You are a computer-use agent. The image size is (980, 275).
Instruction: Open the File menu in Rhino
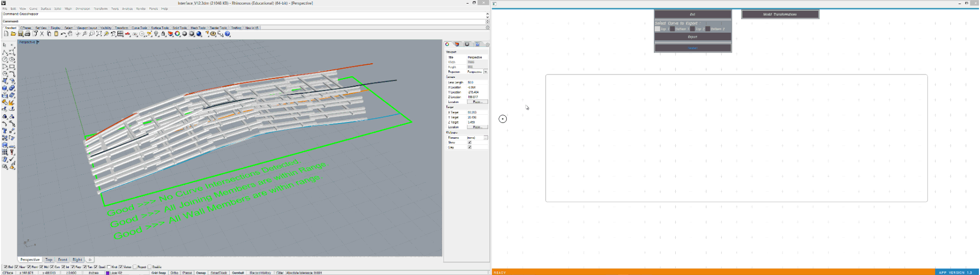pos(5,9)
